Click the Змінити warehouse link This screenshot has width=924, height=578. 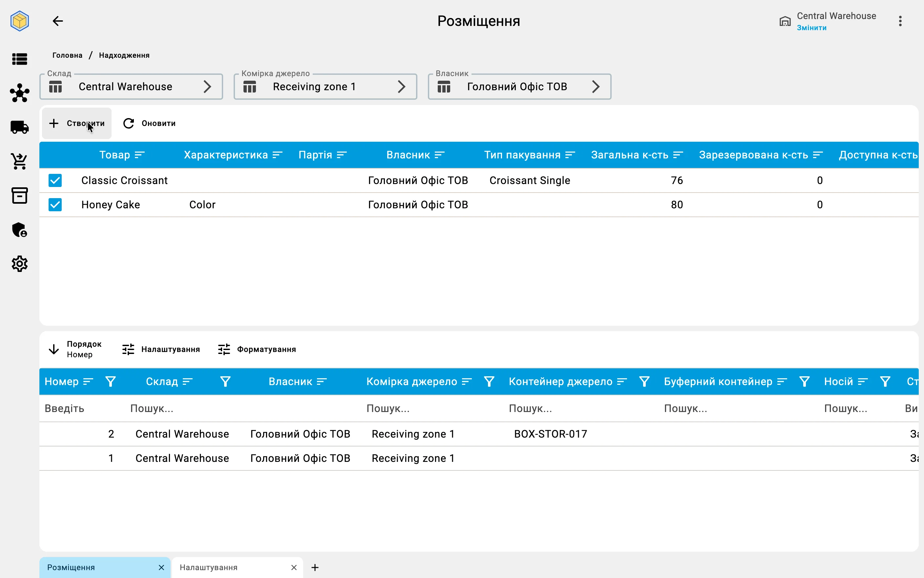tap(811, 28)
